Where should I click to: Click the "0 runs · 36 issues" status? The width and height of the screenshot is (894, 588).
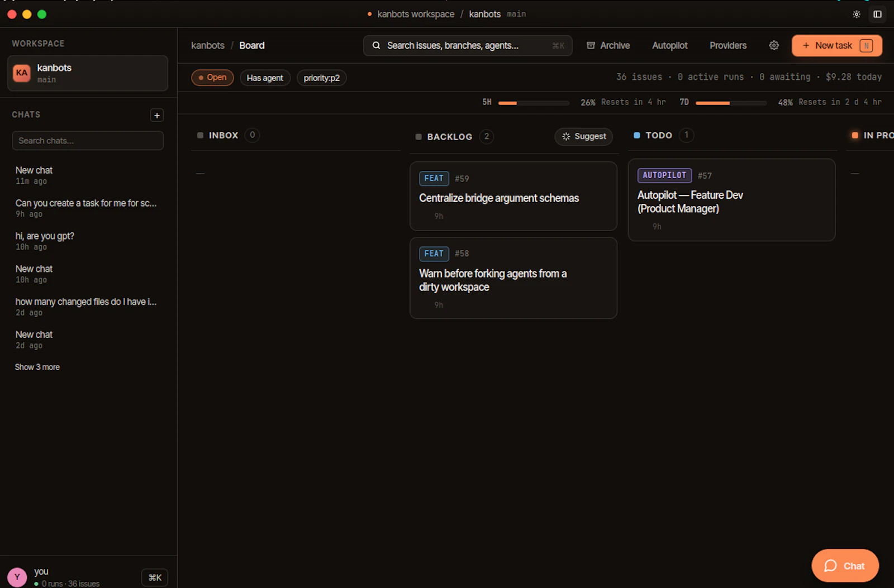click(70, 584)
